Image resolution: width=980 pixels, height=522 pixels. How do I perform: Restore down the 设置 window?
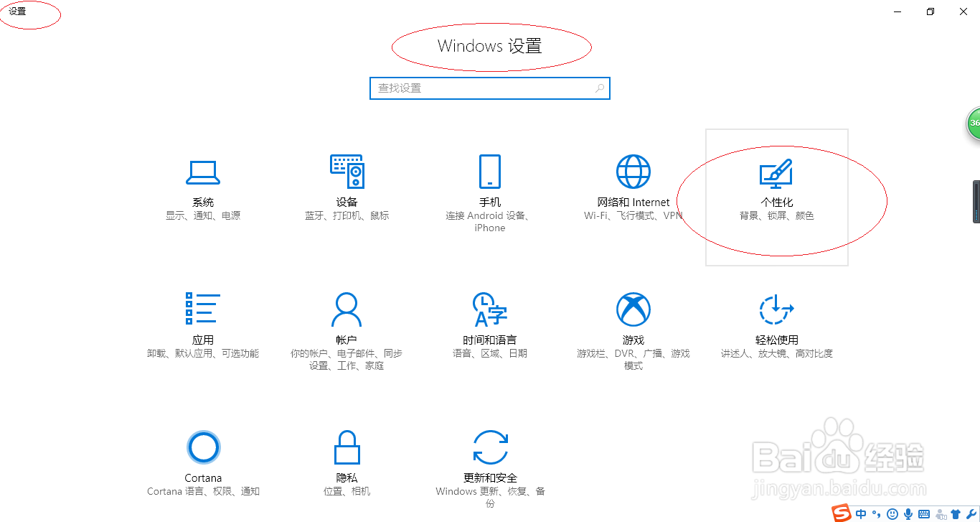[930, 11]
